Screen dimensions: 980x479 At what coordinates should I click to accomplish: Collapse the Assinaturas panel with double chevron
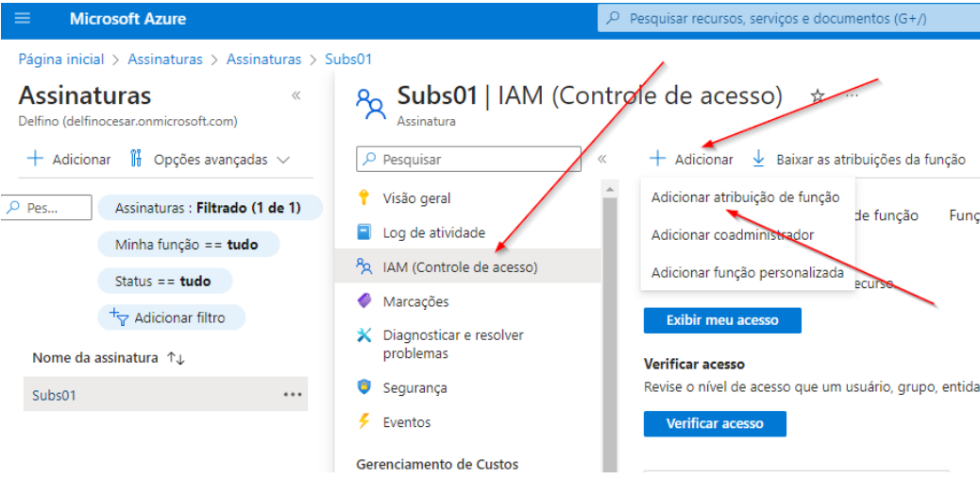296,95
